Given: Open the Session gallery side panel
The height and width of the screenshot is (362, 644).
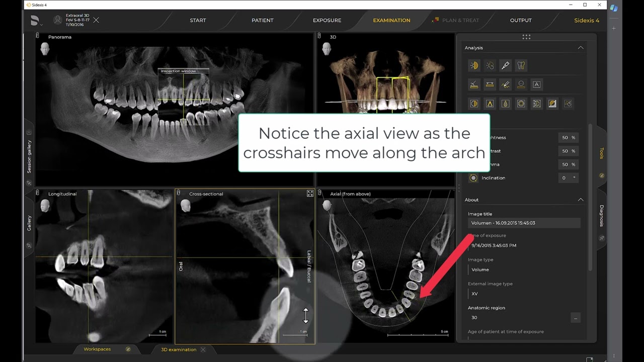Looking at the screenshot, I should tap(29, 156).
